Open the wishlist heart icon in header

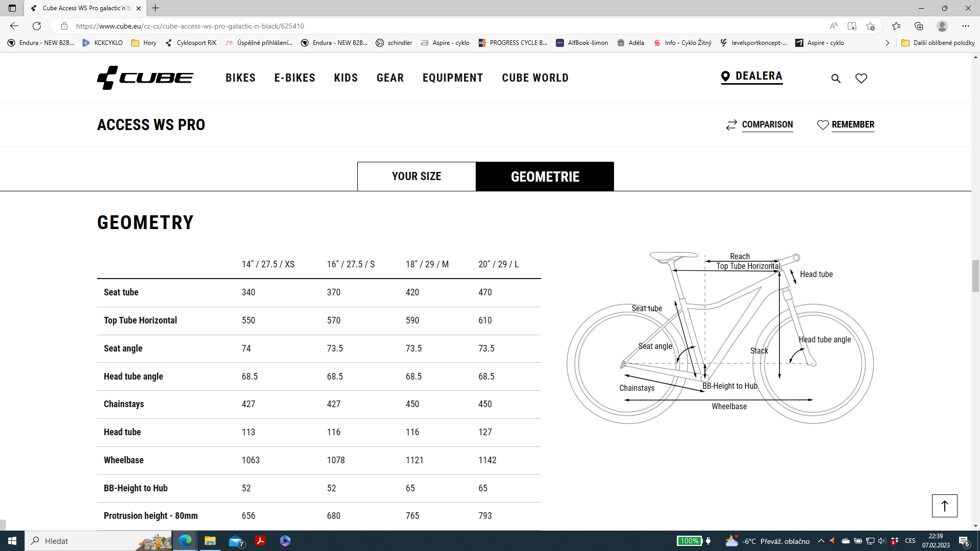[x=861, y=78]
